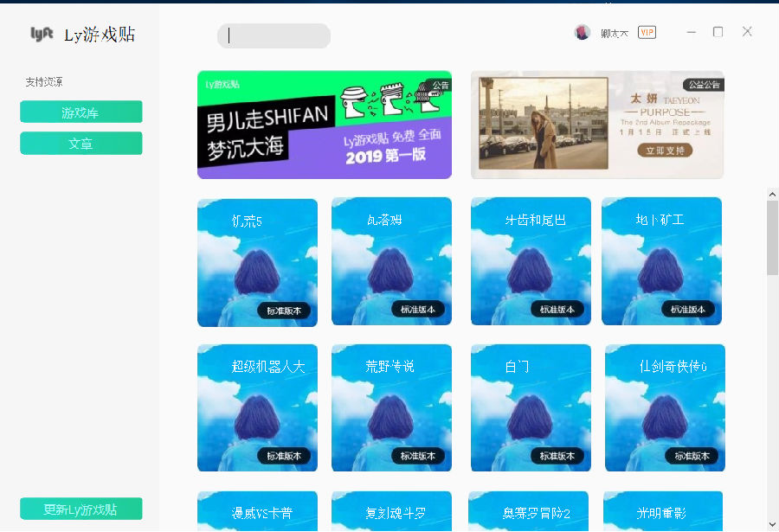The image size is (779, 532).
Task: Click the vertical scrollbar thumb
Action: [772, 238]
